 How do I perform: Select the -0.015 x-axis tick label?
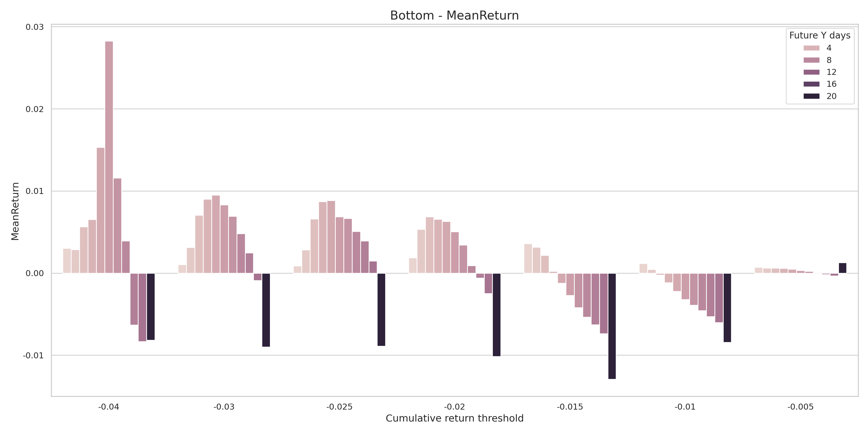click(569, 407)
